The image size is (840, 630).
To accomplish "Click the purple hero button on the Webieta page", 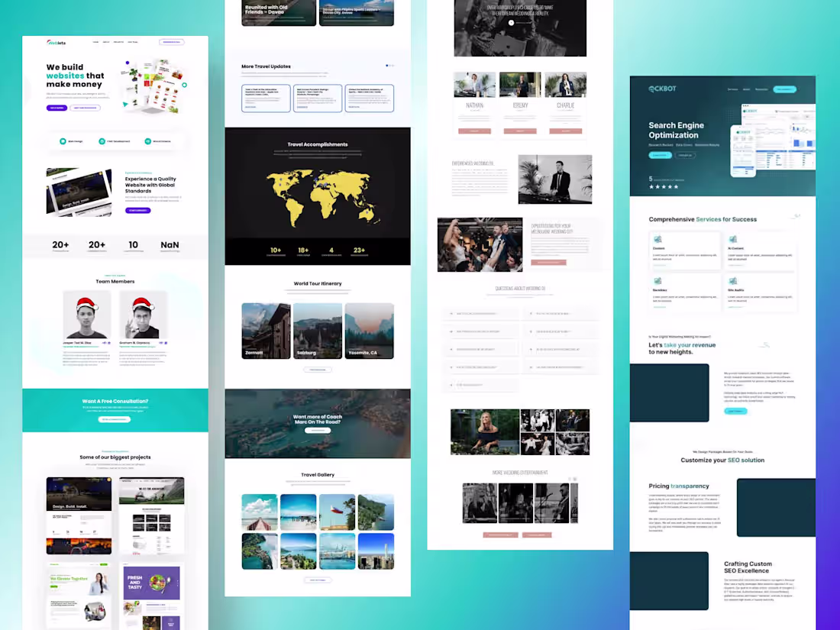I will click(x=57, y=108).
